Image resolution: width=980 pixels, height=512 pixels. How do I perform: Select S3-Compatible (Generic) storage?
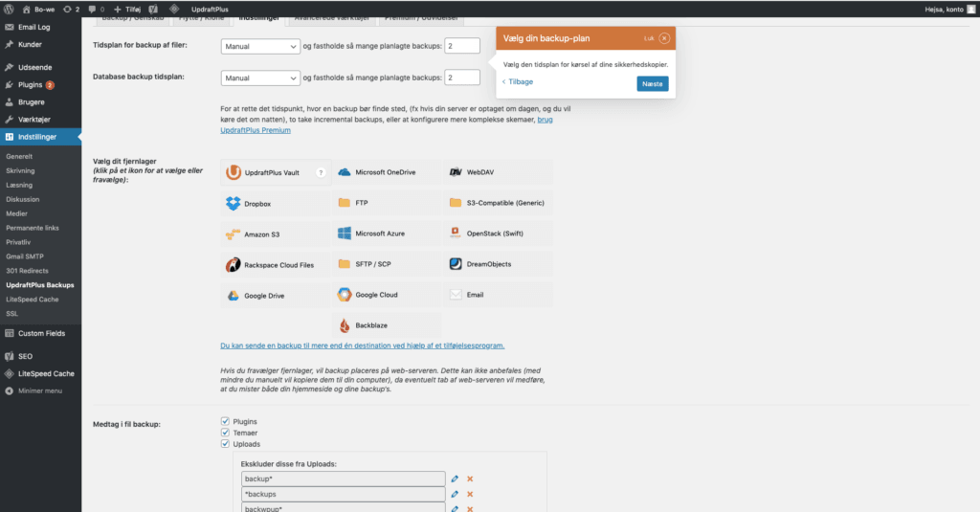(498, 203)
